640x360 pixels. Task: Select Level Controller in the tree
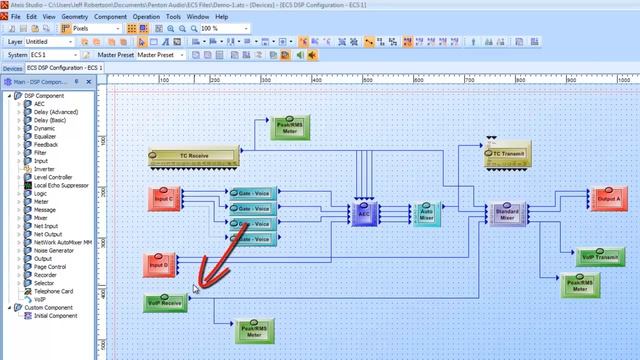[53, 177]
